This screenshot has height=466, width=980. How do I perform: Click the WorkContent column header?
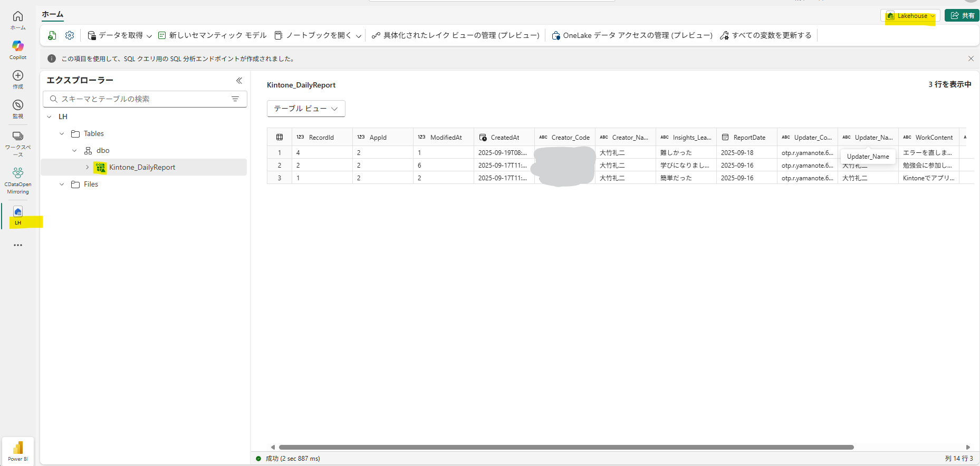coord(928,137)
